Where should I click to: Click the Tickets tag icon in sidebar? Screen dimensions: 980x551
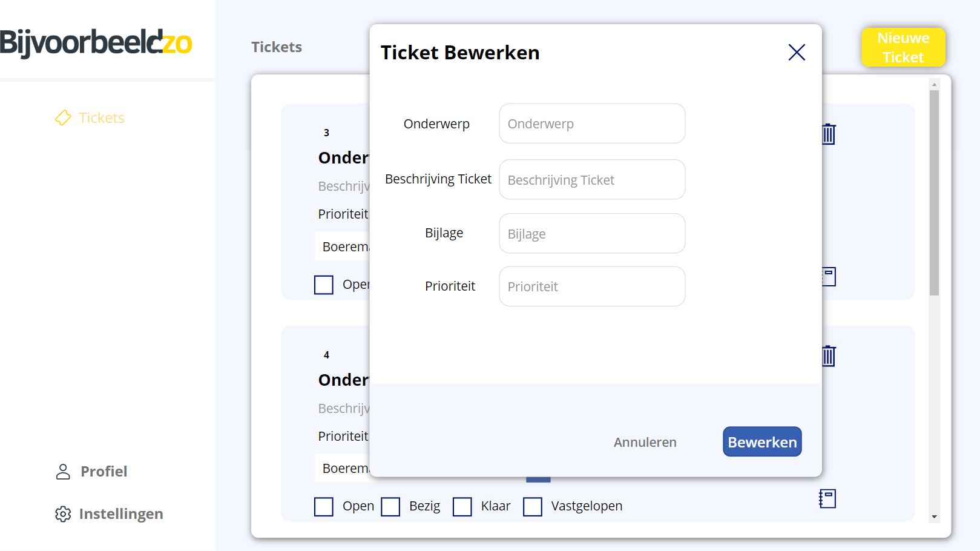click(63, 117)
